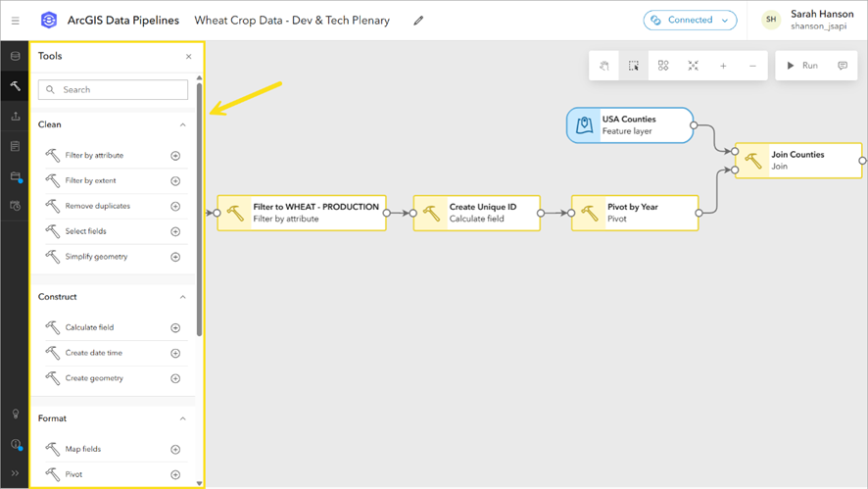Rename pipeline with the pencil icon
868x489 pixels.
(x=418, y=21)
